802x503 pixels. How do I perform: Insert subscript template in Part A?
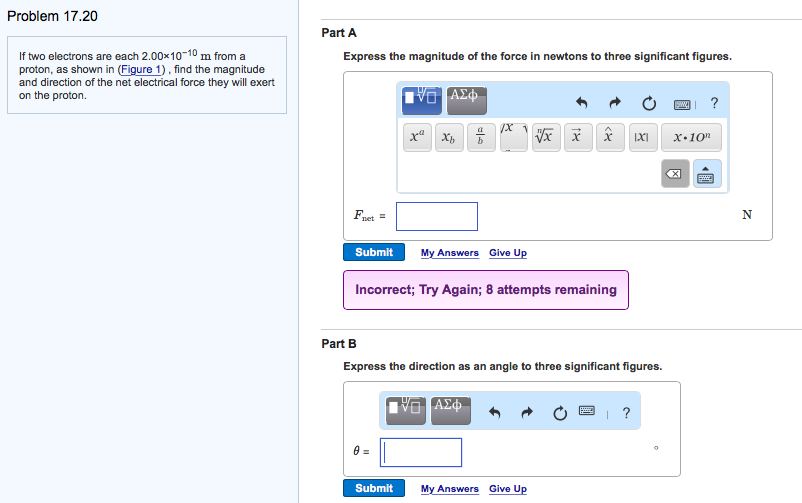tap(447, 139)
